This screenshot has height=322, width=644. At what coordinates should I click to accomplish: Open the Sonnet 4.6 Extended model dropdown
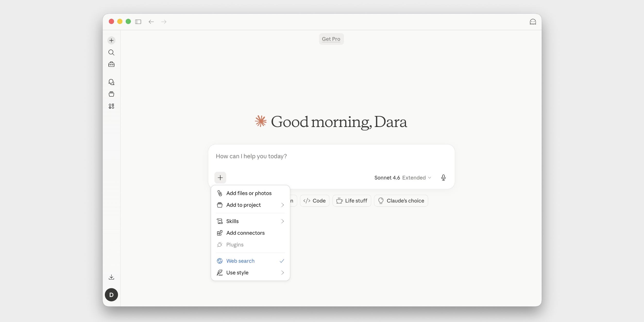(402, 178)
